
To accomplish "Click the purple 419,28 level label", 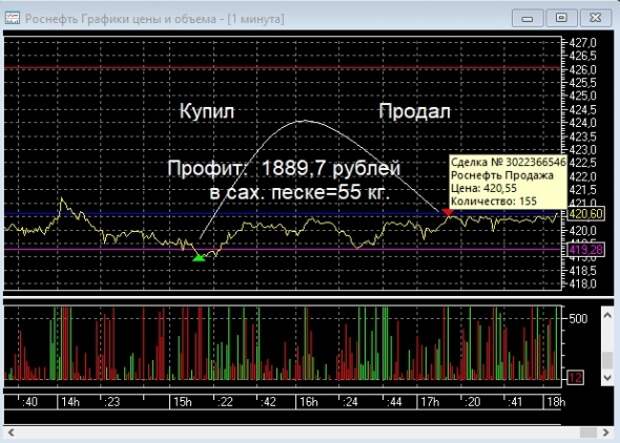I will (x=586, y=250).
